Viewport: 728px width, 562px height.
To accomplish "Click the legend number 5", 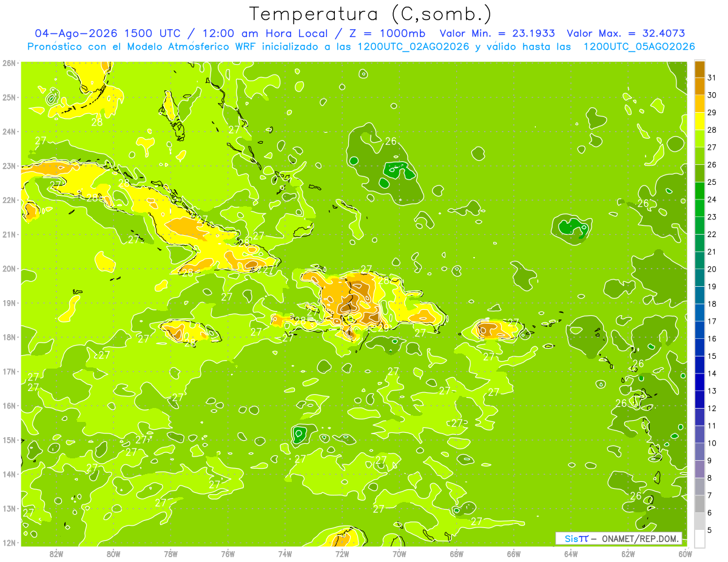I will pos(710,530).
